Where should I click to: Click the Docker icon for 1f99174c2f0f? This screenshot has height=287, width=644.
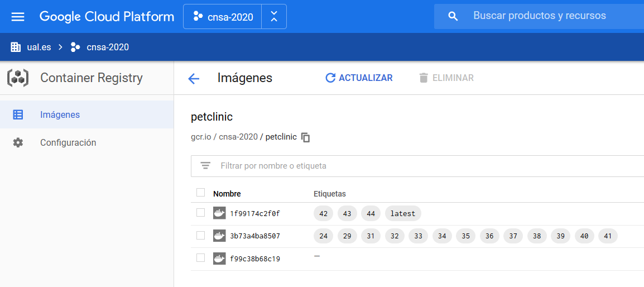[219, 213]
